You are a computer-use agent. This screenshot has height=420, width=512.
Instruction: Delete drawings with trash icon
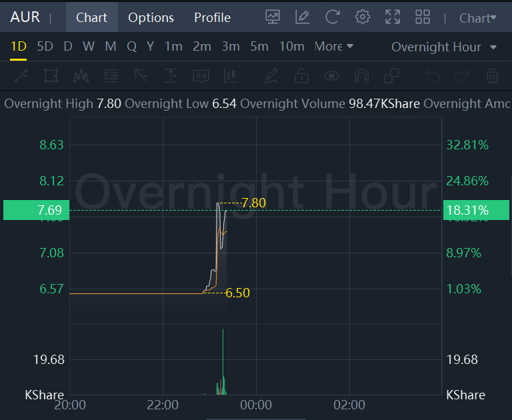[x=492, y=76]
